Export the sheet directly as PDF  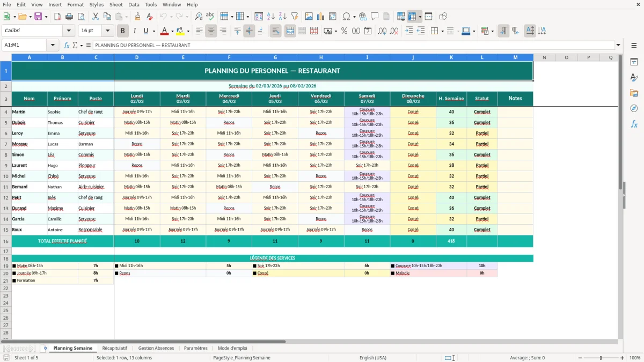[57, 17]
